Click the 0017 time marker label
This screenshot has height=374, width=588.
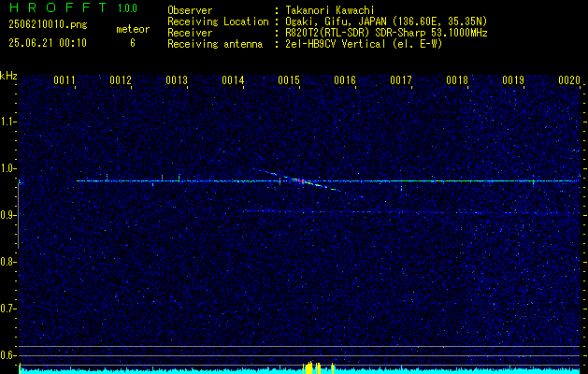click(401, 80)
